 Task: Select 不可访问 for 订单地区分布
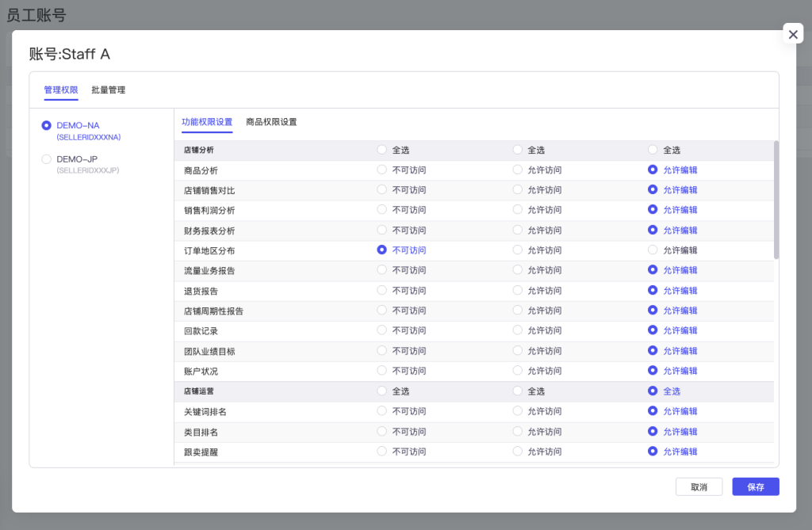[x=381, y=250]
